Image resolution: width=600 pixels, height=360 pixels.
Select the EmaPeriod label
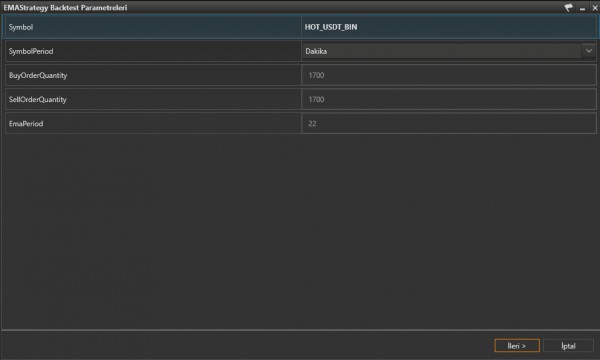click(x=26, y=124)
